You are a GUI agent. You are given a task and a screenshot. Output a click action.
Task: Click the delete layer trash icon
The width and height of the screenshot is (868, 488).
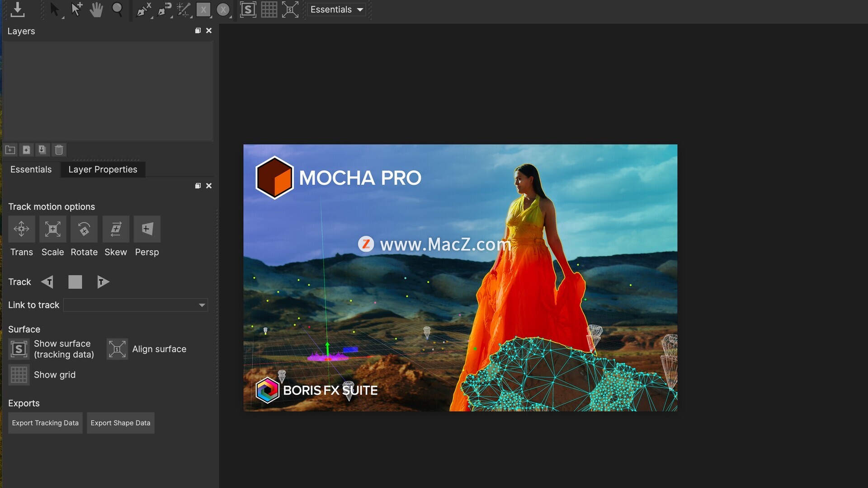(x=59, y=150)
